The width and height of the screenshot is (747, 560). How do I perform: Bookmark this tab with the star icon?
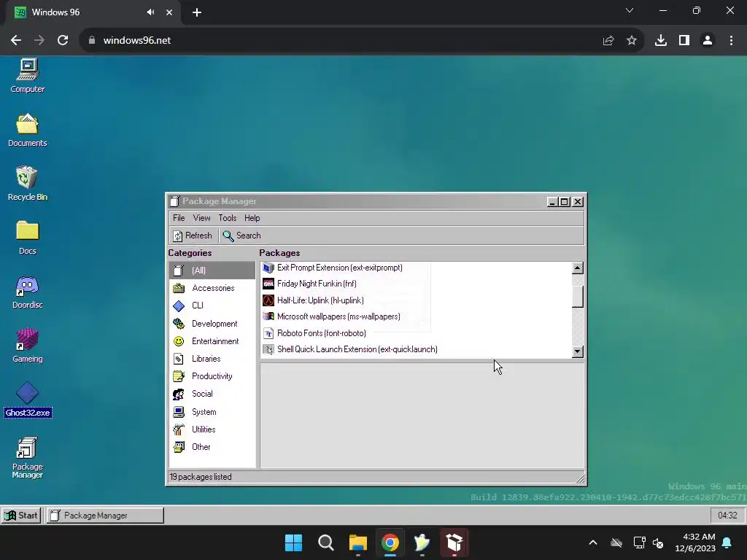[x=632, y=41]
